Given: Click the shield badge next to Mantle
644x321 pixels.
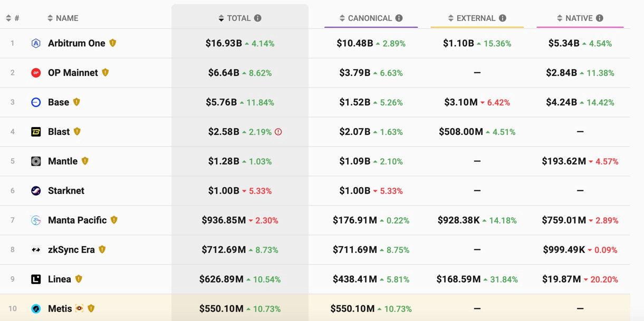Looking at the screenshot, I should [85, 161].
